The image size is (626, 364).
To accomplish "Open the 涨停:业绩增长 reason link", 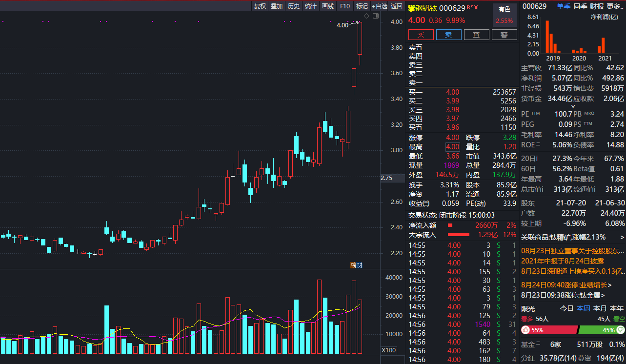I will pyautogui.click(x=566, y=285).
